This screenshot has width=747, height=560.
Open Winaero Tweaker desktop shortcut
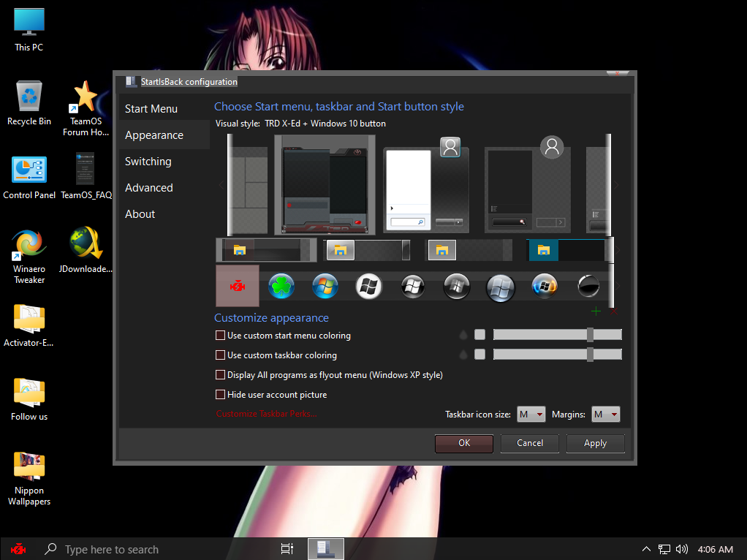coord(29,244)
